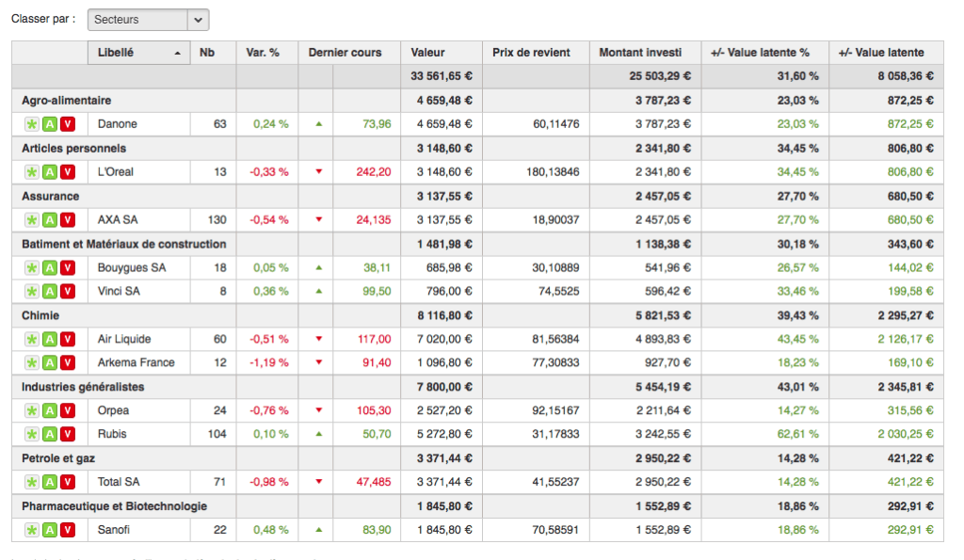
Task: Click the red V icon for AXA SA
Action: tap(68, 220)
